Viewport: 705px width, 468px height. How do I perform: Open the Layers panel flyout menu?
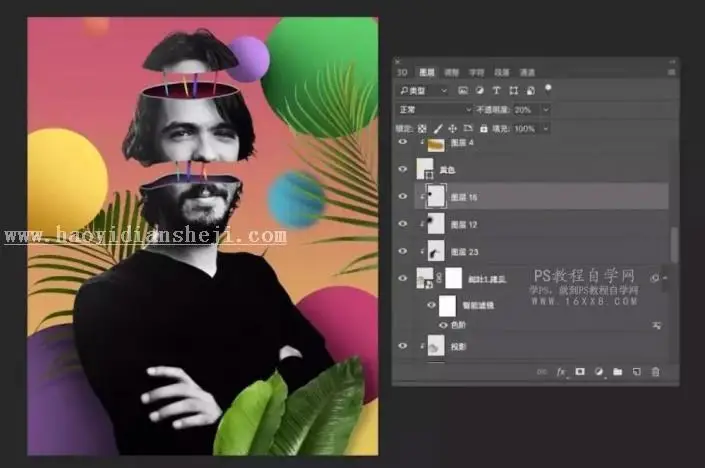coord(671,72)
